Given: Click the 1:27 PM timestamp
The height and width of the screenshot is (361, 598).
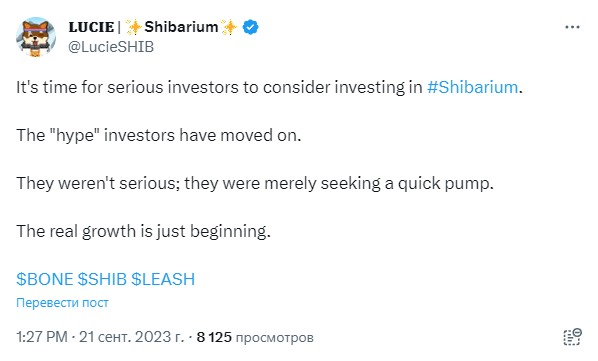Looking at the screenshot, I should pos(42,337).
